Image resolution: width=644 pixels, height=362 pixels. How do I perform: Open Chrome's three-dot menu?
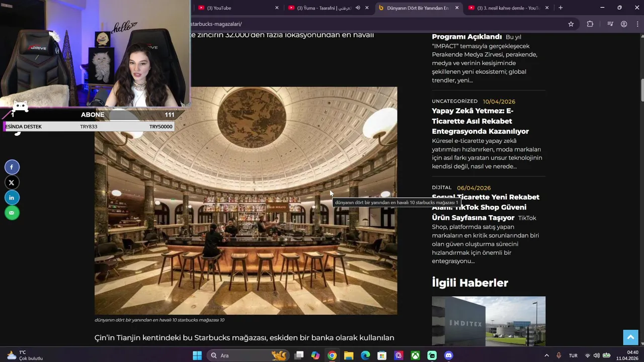point(638,24)
